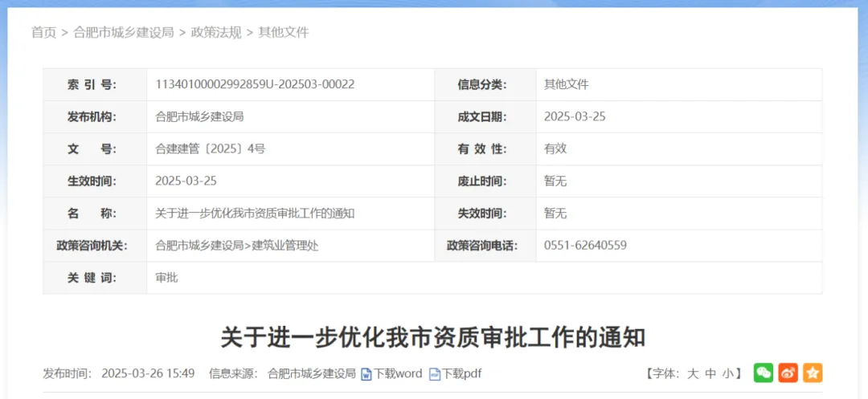Viewport: 868px width, 399px height.
Task: Click the Word document file icon
Action: [366, 373]
